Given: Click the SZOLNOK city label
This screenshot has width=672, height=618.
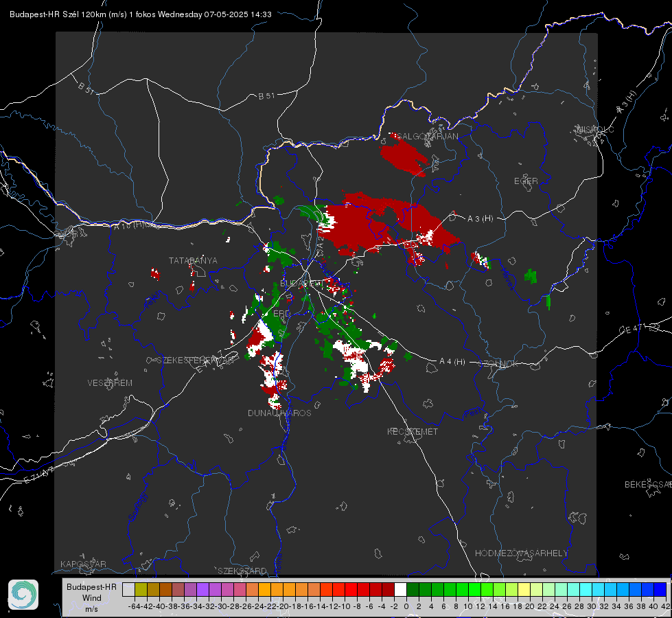Looking at the screenshot, I should click(498, 364).
